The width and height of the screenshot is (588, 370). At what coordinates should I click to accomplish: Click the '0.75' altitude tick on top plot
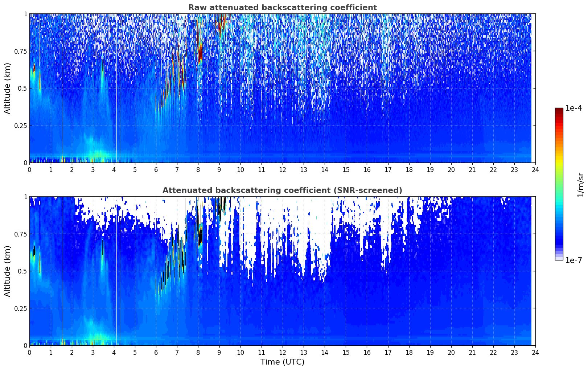click(20, 51)
